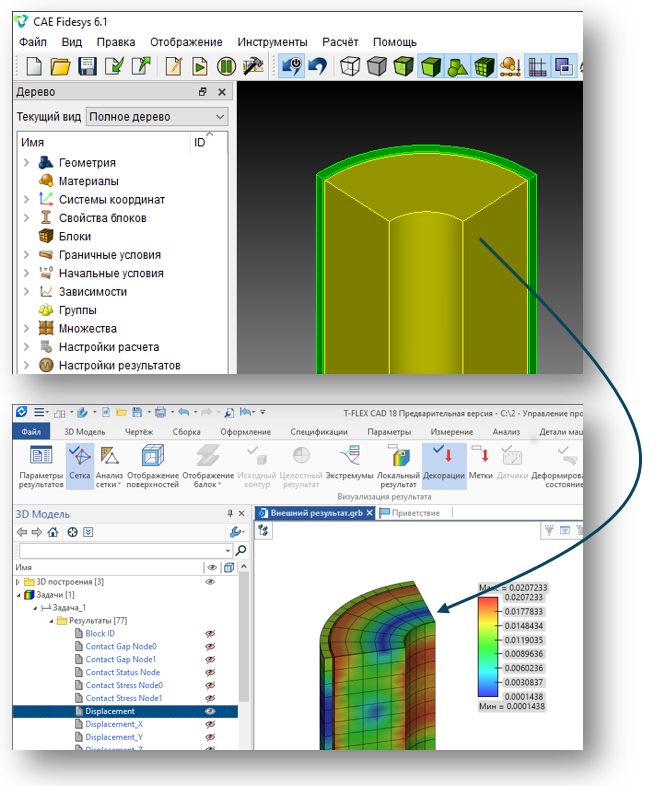Select Contact Stress Node0 result
Image resolution: width=656 pixels, height=786 pixels.
(x=124, y=685)
